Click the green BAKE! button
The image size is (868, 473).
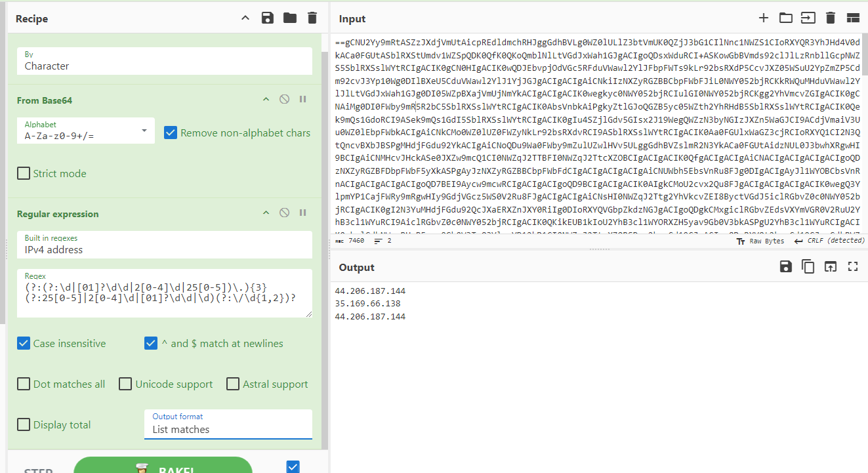coord(163,465)
